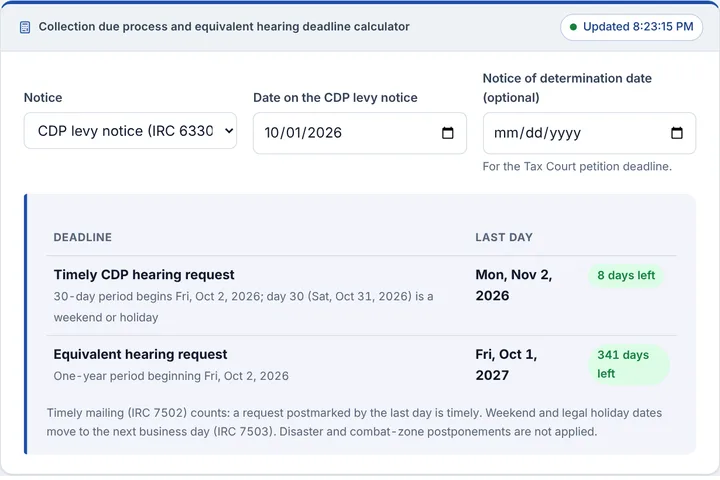Click the DEADLINE column header
Screen dimensions: 720x480
click(83, 237)
